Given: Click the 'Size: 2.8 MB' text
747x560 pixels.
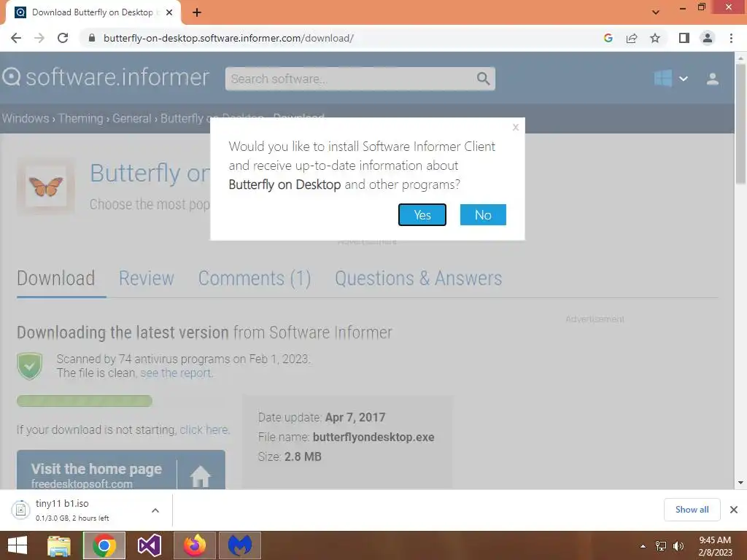Looking at the screenshot, I should [x=290, y=456].
